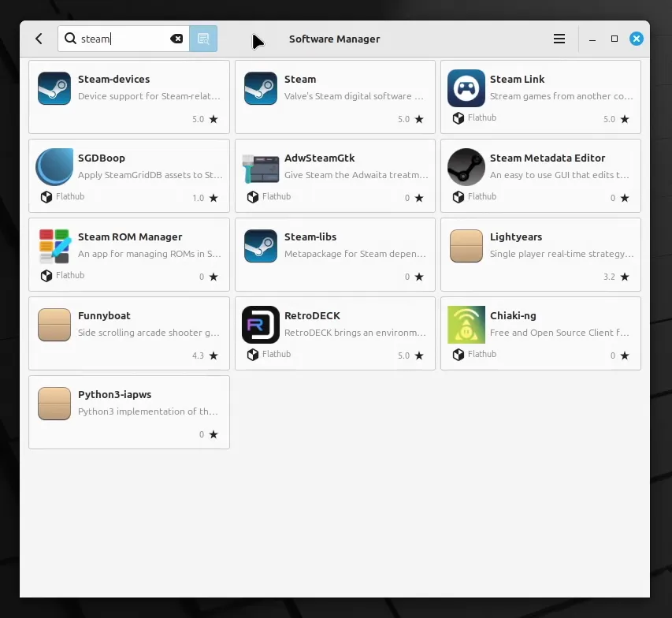This screenshot has height=618, width=672.
Task: Open the Steam Link controller icon
Action: pyautogui.click(x=466, y=88)
